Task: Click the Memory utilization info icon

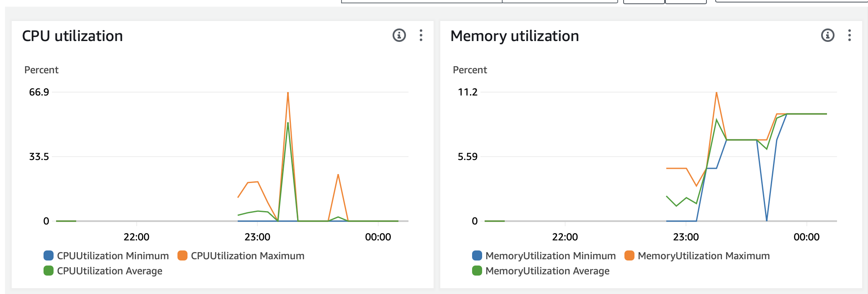Action: pyautogui.click(x=827, y=35)
